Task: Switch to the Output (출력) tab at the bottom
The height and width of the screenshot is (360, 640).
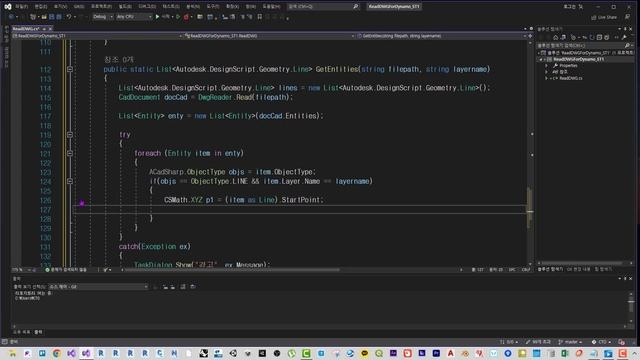Action: [x=38, y=332]
